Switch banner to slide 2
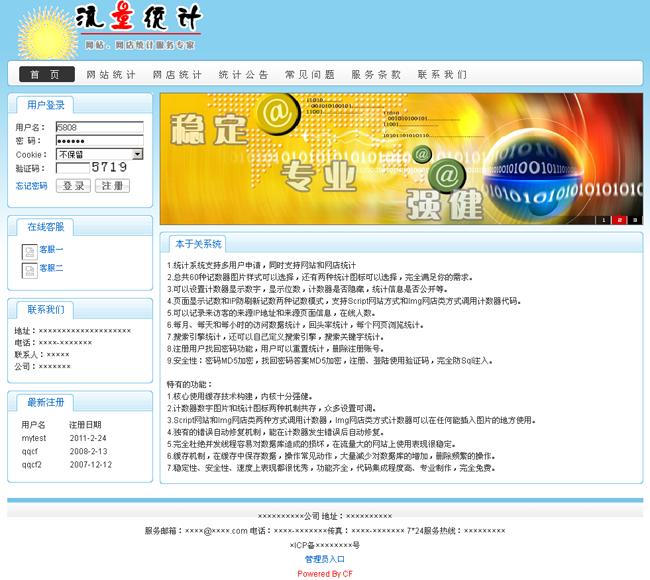 [619, 220]
